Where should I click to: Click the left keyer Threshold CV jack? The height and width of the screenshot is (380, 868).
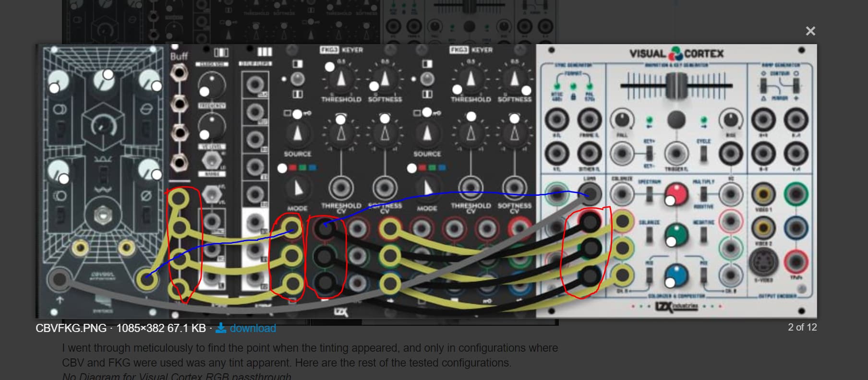click(341, 189)
